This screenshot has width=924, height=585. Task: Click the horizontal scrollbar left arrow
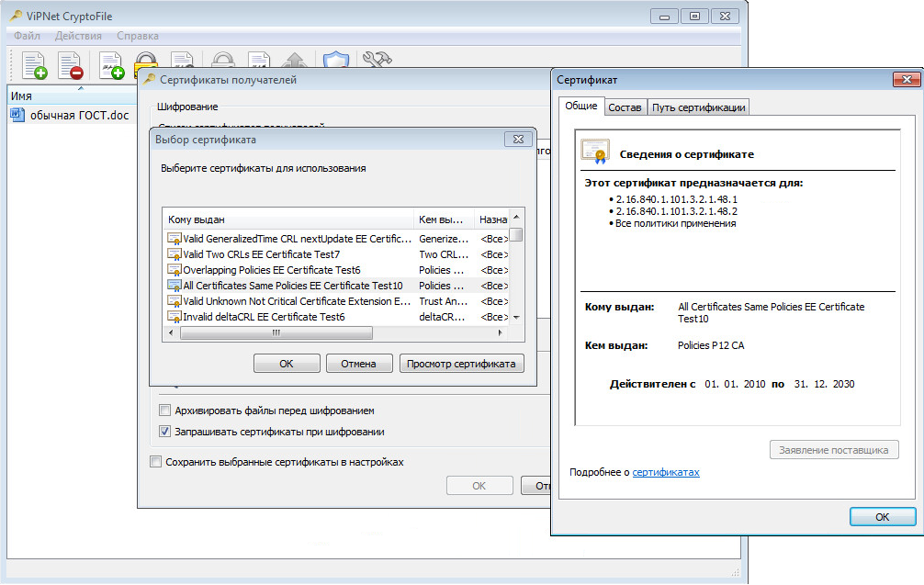[x=171, y=332]
